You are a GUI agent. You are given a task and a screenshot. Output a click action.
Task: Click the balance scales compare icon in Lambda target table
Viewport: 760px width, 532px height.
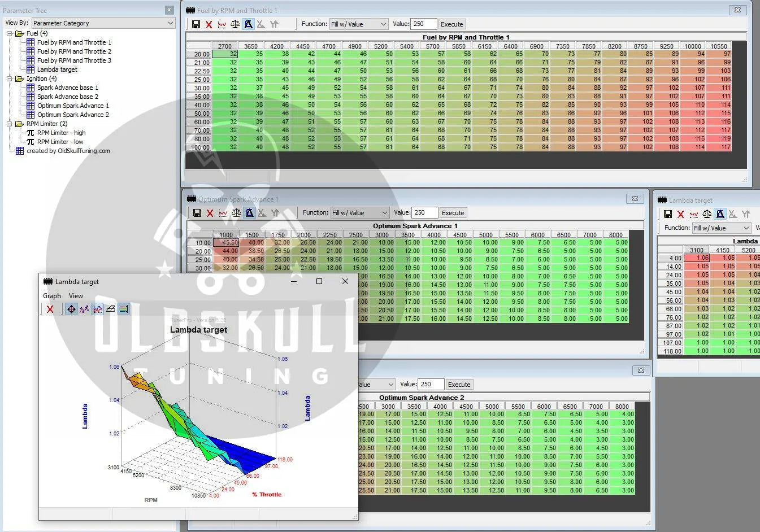coord(707,214)
